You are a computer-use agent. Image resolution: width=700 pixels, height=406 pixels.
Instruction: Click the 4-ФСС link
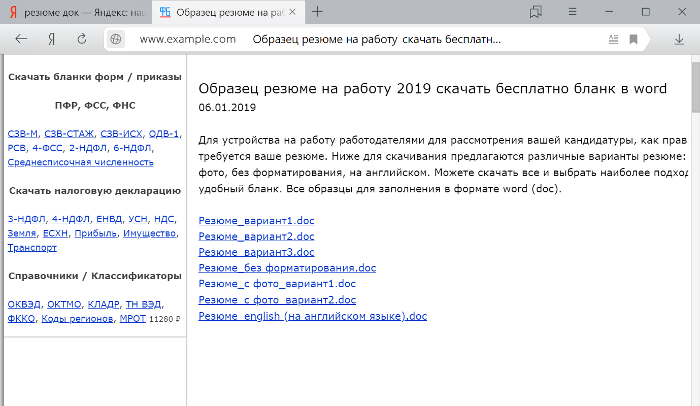[47, 148]
